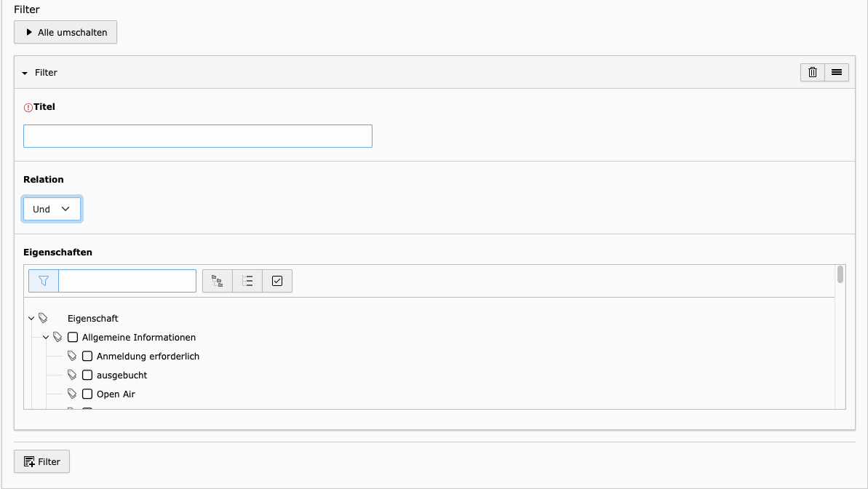This screenshot has width=868, height=489.
Task: Tick the ausgebucht checkbox
Action: coord(87,375)
